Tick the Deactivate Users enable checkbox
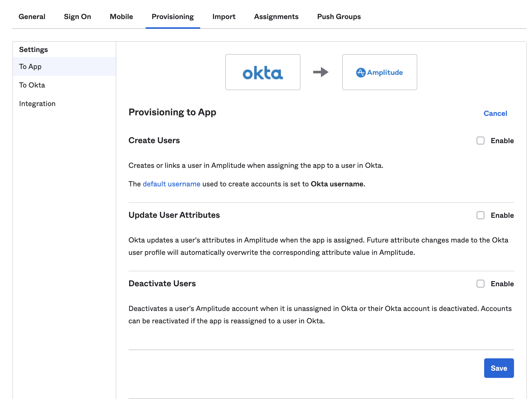 (x=480, y=284)
